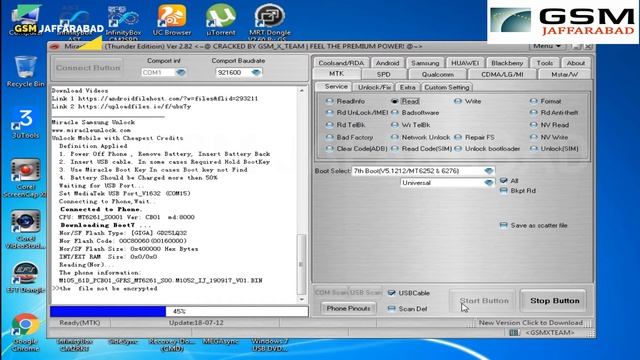Select the Write option
Viewport: 640px width, 360px height.
[468, 101]
